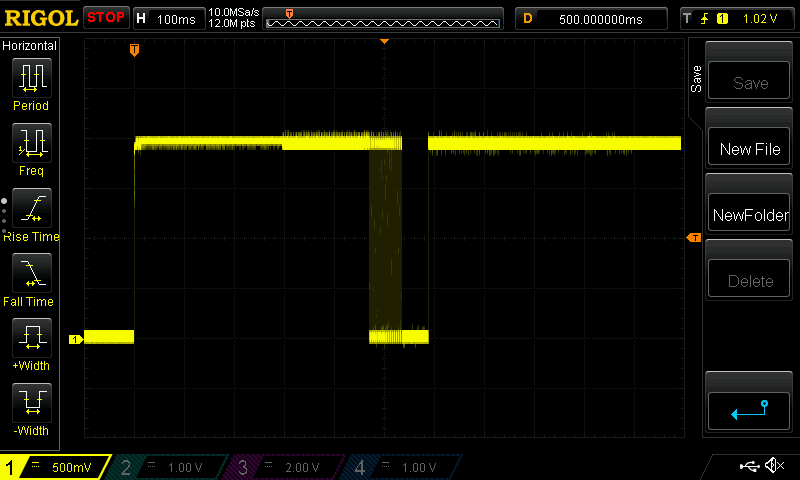Click the 12.0M pts memory depth text
800x480 pixels.
click(x=232, y=23)
